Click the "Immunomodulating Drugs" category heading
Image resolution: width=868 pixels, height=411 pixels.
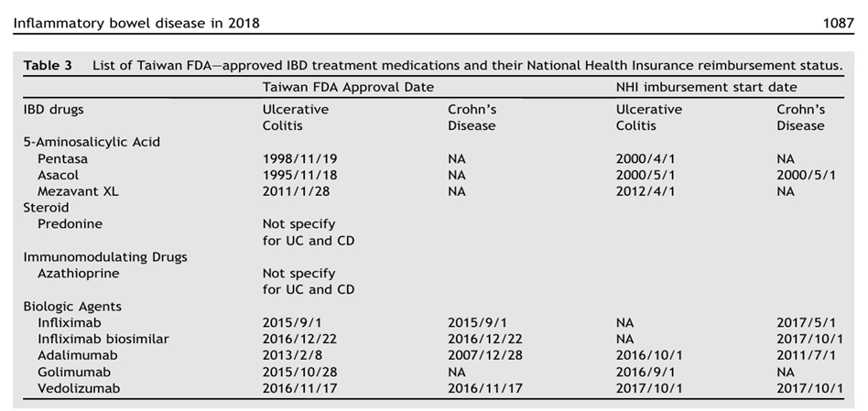click(105, 257)
